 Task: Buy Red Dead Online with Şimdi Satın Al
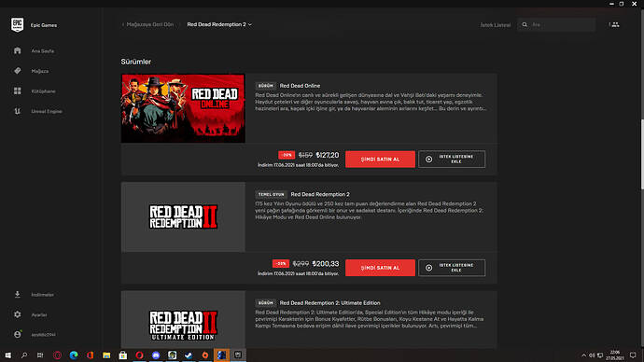click(x=380, y=160)
